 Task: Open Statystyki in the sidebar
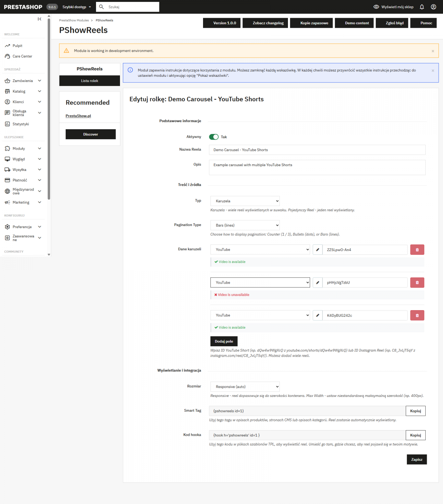click(x=20, y=124)
